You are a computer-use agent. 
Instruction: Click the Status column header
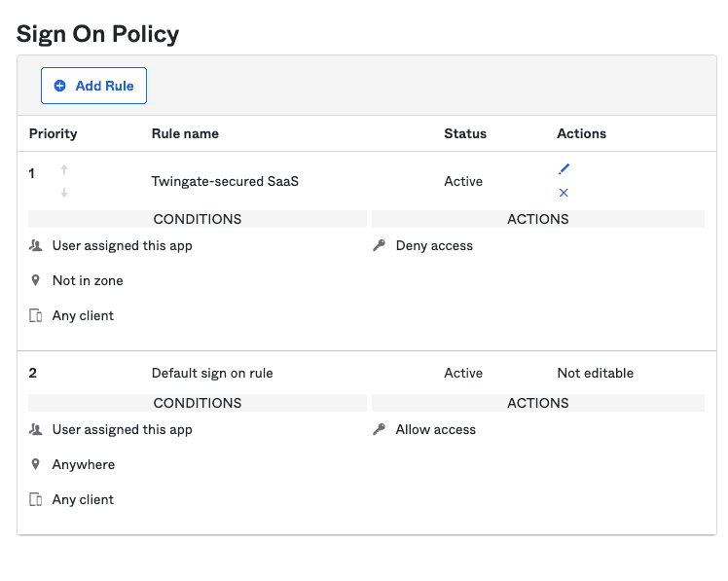[465, 133]
